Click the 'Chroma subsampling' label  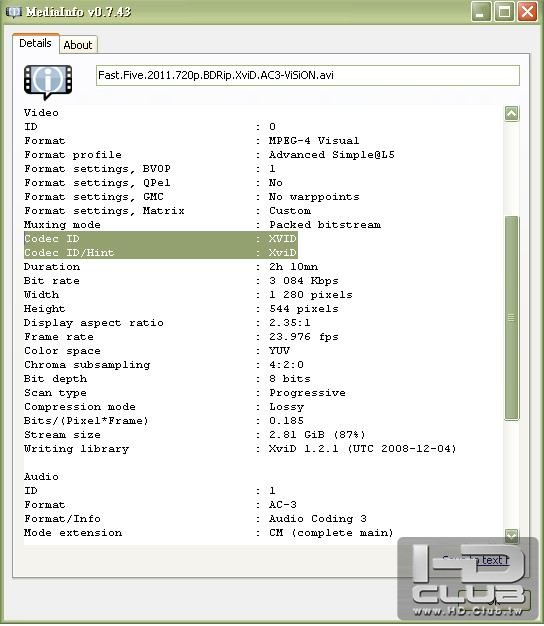[87, 365]
